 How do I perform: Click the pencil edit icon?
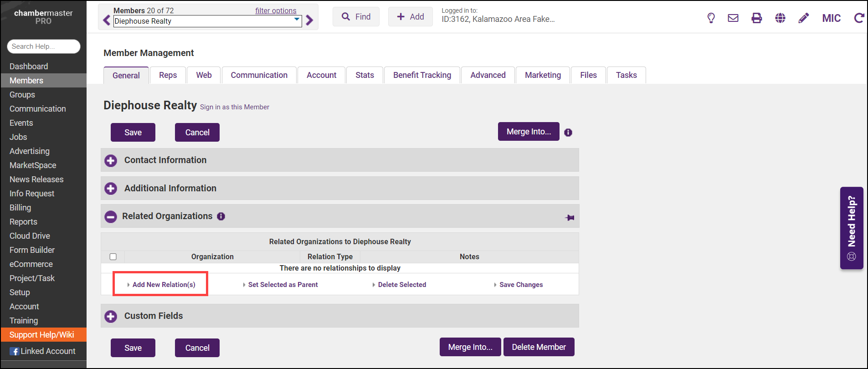click(x=804, y=18)
